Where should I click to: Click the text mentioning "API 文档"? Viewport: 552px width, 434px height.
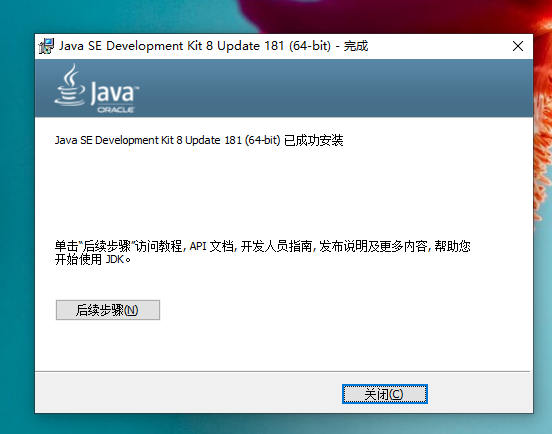(x=211, y=246)
